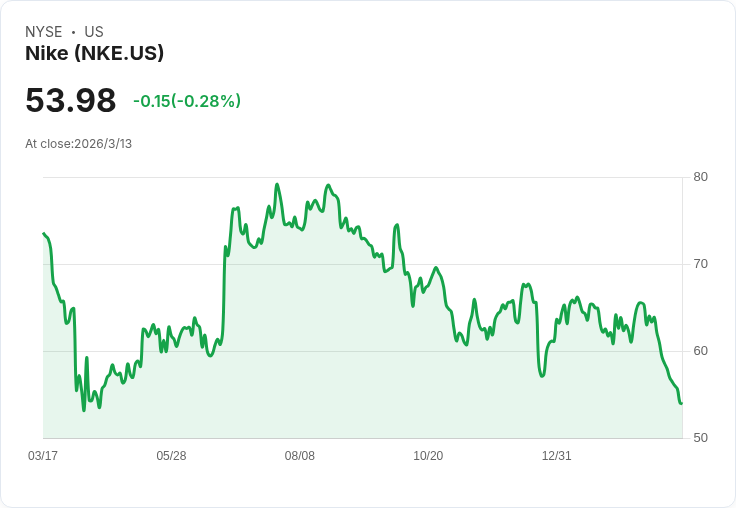Screen dimensions: 736x508
Task: Click the 50 value on price axis
Action: (x=700, y=438)
